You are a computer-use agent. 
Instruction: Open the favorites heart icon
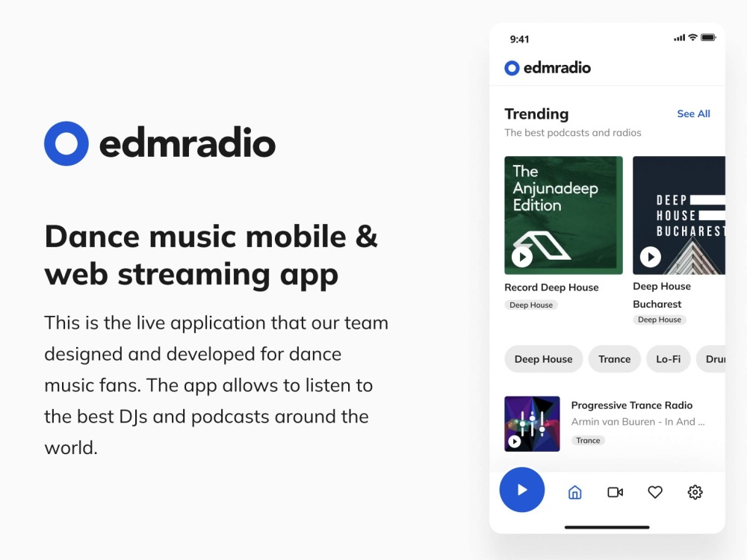[655, 492]
